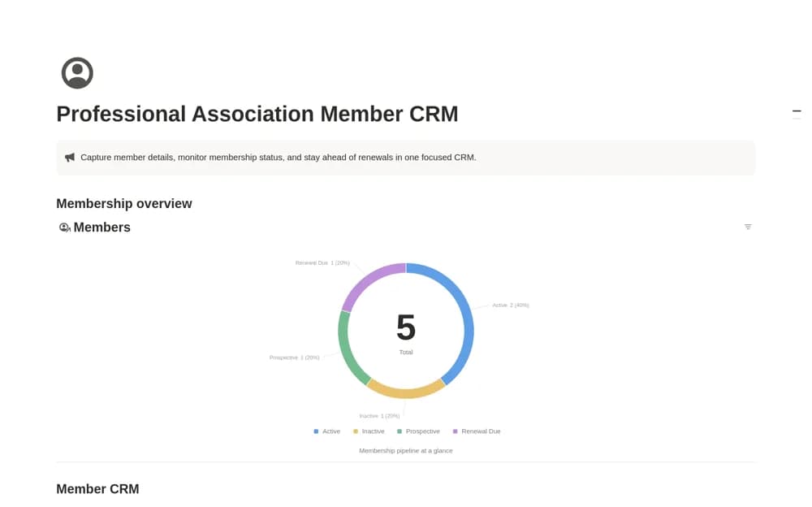Image resolution: width=812 pixels, height=507 pixels.
Task: Click the 'Inactive 1 (20%)' data label
Action: click(x=379, y=416)
